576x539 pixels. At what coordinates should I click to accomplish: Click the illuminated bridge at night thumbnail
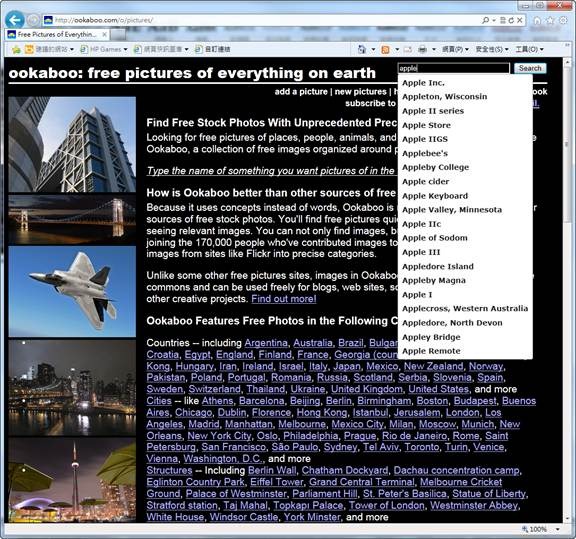pos(72,219)
